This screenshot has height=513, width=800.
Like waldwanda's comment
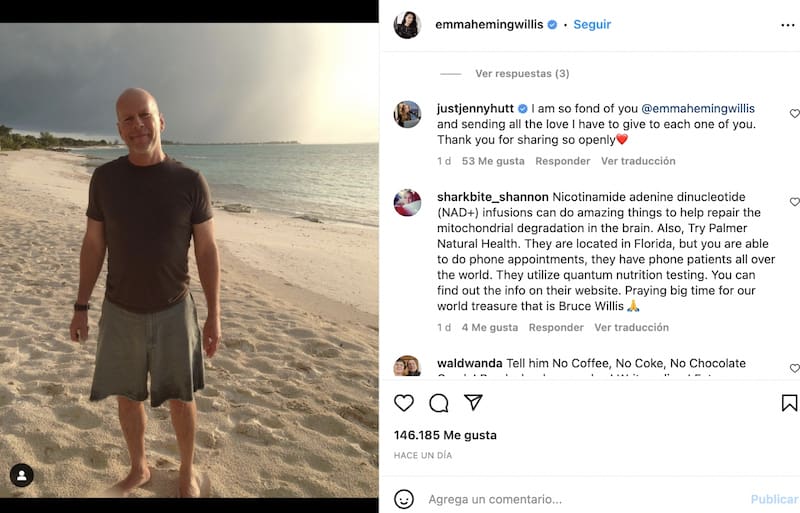pos(794,368)
